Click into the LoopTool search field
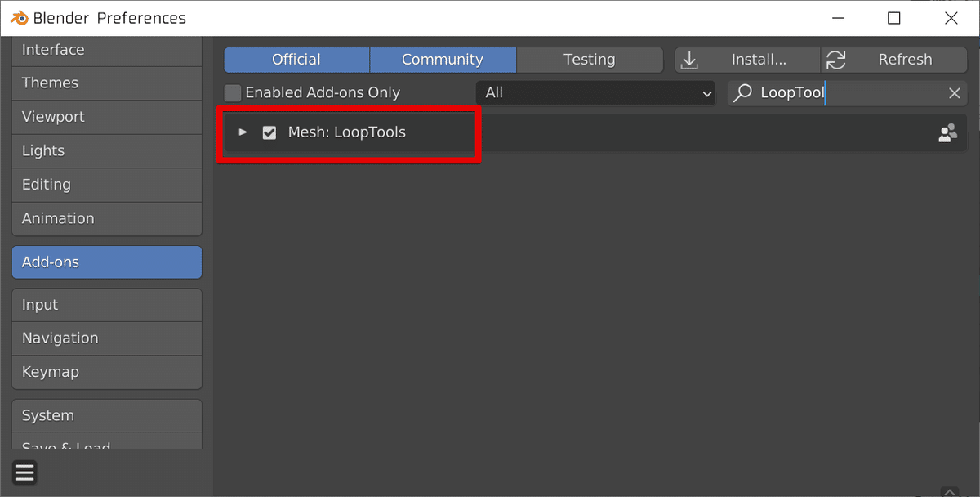 coord(847,93)
